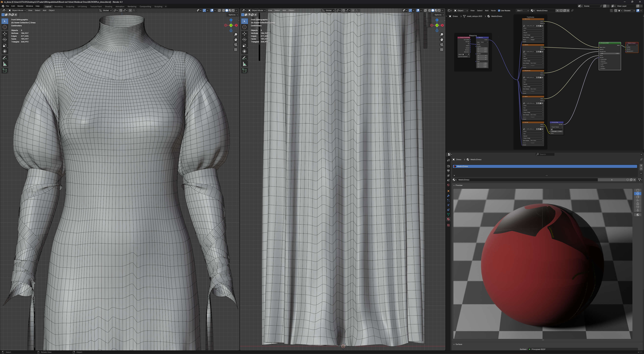The width and height of the screenshot is (644, 354).
Task: Unlink MediciDress material in properties panel
Action: (x=634, y=180)
